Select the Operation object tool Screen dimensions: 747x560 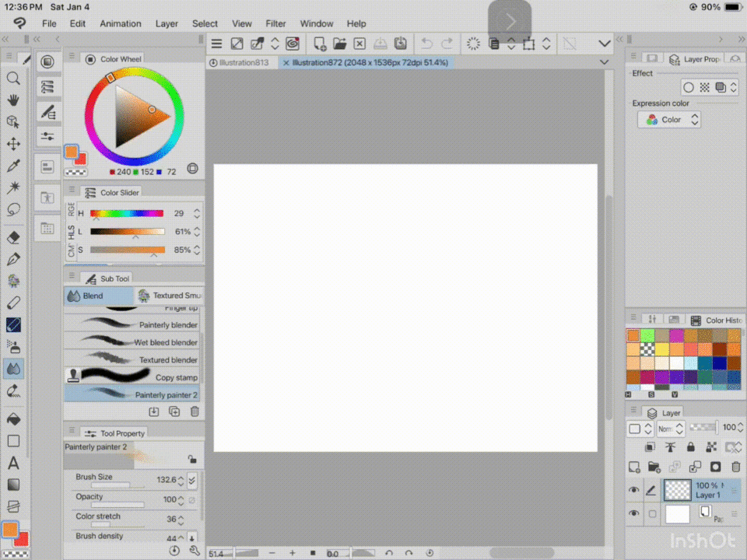click(13, 122)
